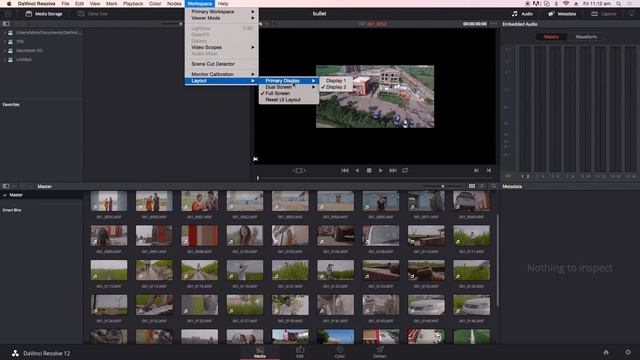The width and height of the screenshot is (640, 360).
Task: Expand the Dual Screen submenu
Action: [x=289, y=87]
